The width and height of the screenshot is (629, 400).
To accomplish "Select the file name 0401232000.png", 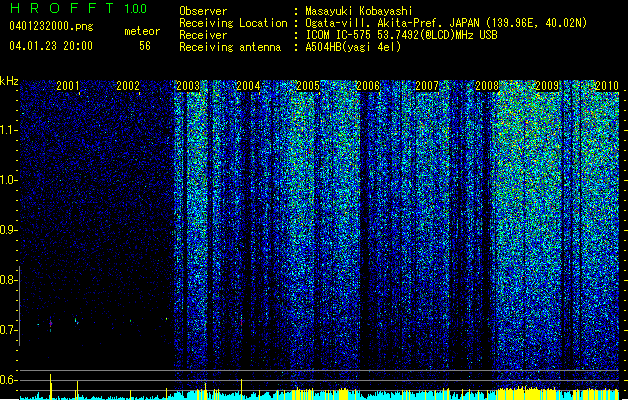I will tap(51, 26).
